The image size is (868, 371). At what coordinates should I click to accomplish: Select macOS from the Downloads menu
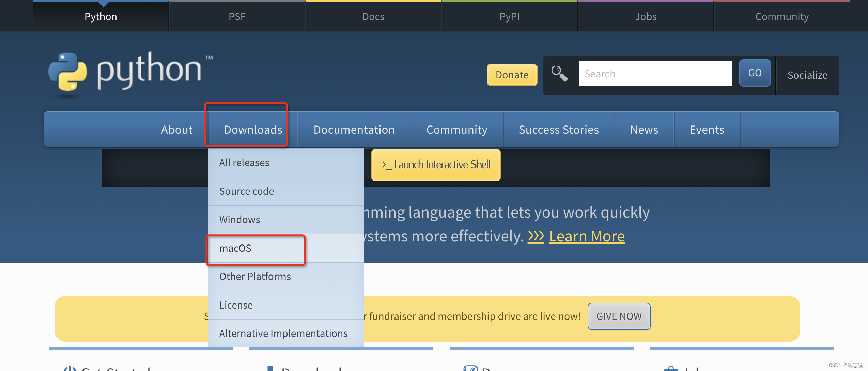[x=236, y=248]
